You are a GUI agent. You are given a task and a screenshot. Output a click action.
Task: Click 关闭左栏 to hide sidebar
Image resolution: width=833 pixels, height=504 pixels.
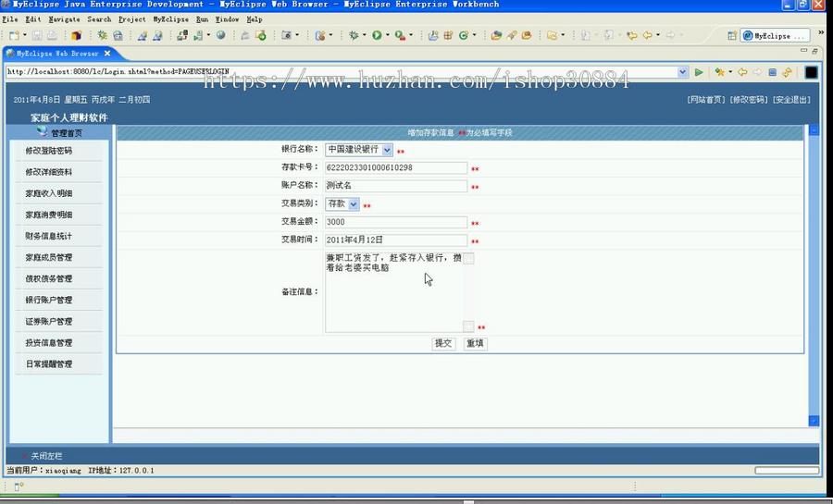(46, 456)
